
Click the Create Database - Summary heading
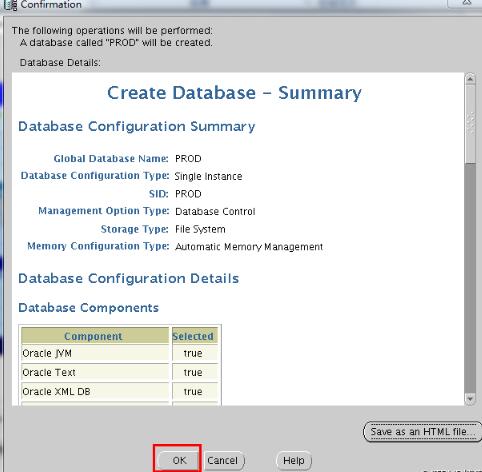pyautogui.click(x=234, y=93)
